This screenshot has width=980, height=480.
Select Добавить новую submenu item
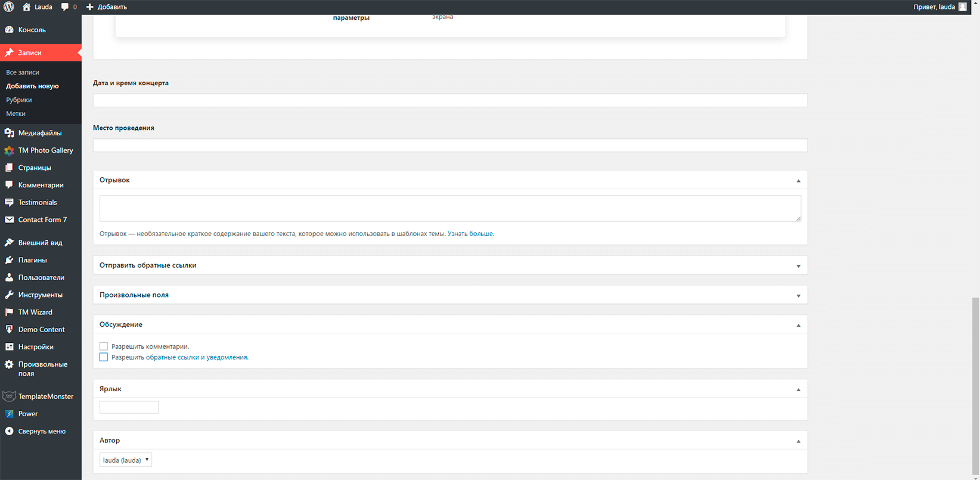(32, 86)
